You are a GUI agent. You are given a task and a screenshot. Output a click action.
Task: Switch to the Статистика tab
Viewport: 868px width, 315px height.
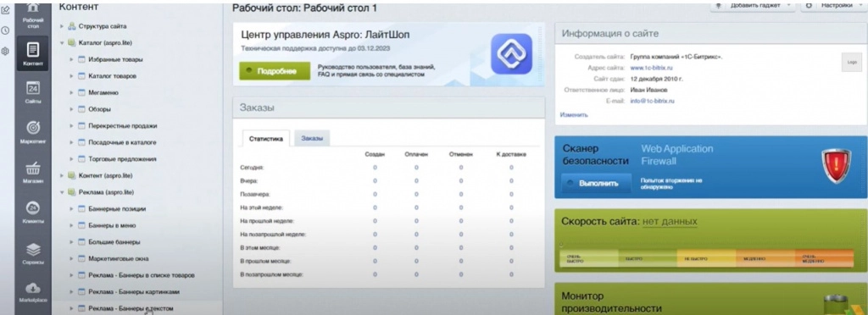(x=265, y=139)
